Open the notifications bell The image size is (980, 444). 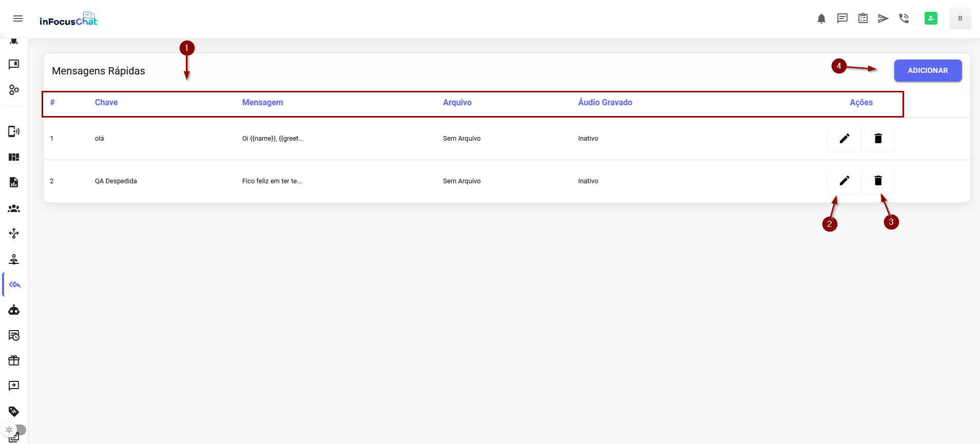821,18
